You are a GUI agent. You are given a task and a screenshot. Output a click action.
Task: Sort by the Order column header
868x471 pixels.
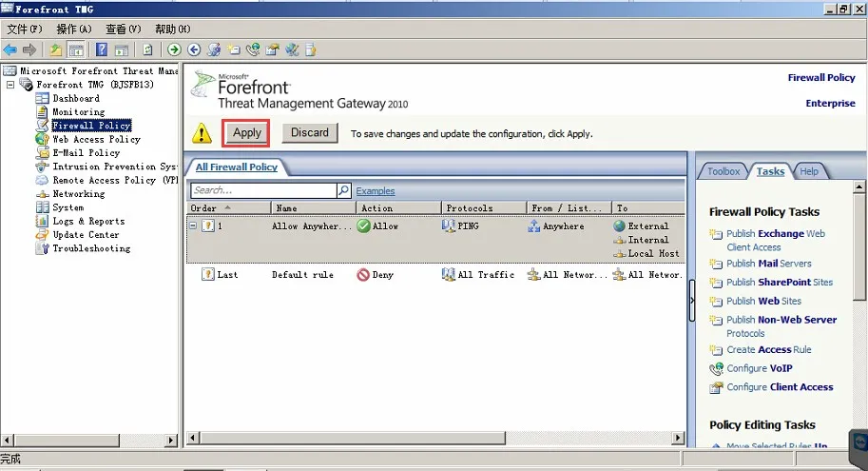(228, 207)
